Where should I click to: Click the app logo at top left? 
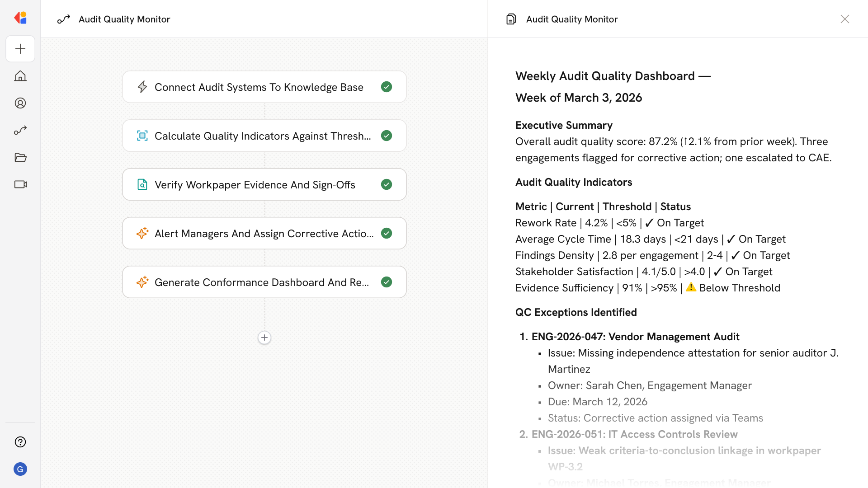pyautogui.click(x=20, y=18)
